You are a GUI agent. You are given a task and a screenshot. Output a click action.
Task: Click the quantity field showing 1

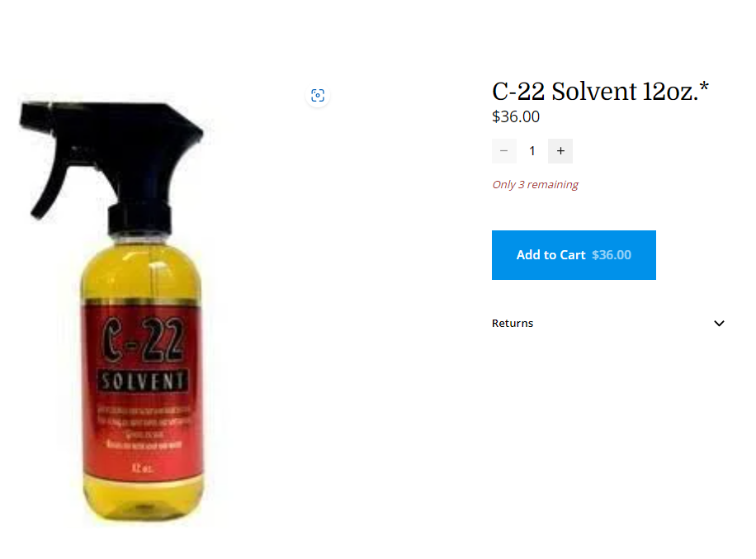point(532,151)
